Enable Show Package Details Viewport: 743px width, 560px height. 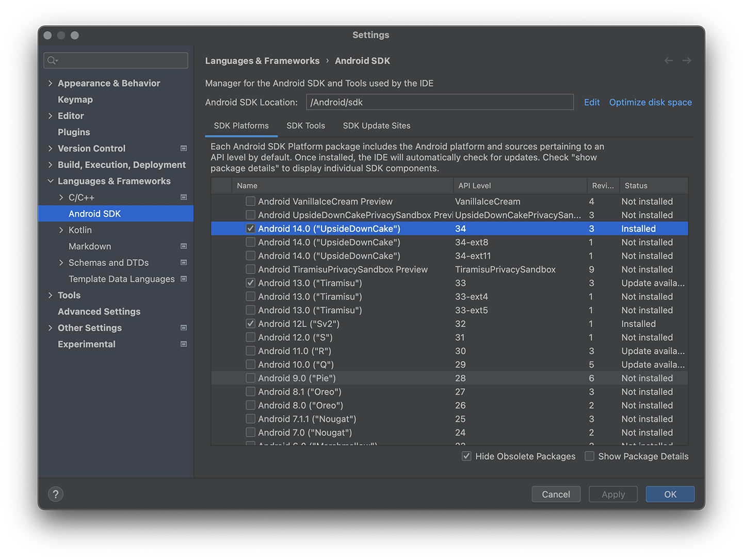[x=589, y=456]
